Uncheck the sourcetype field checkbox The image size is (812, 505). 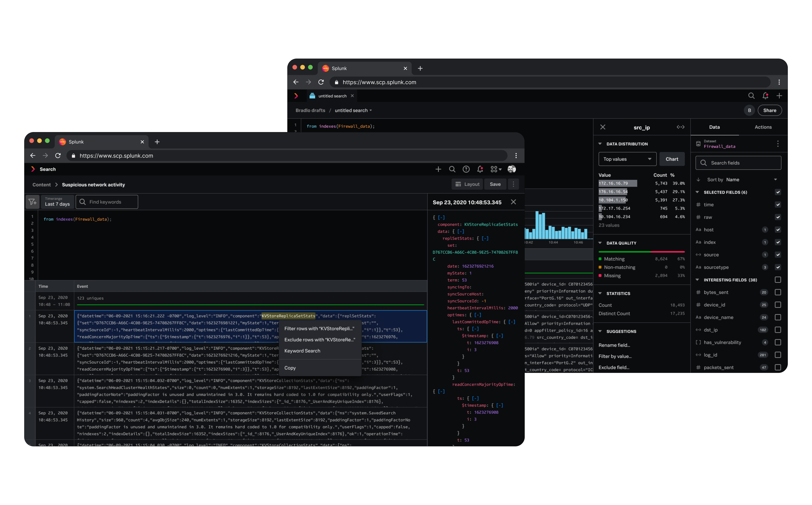[x=778, y=268]
